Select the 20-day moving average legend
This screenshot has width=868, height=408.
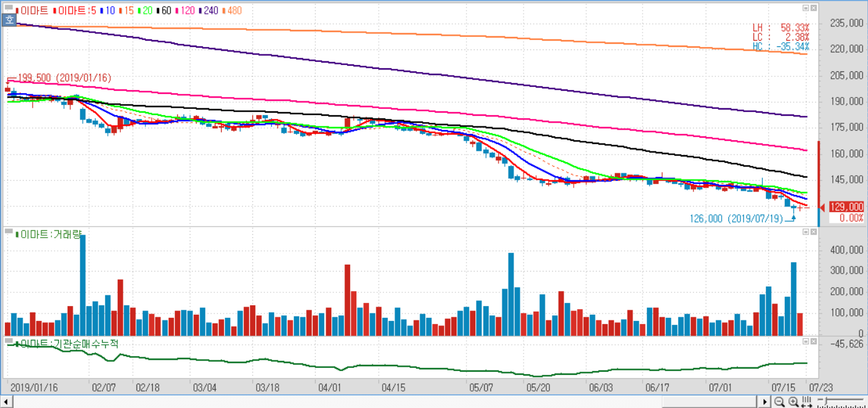pyautogui.click(x=145, y=11)
